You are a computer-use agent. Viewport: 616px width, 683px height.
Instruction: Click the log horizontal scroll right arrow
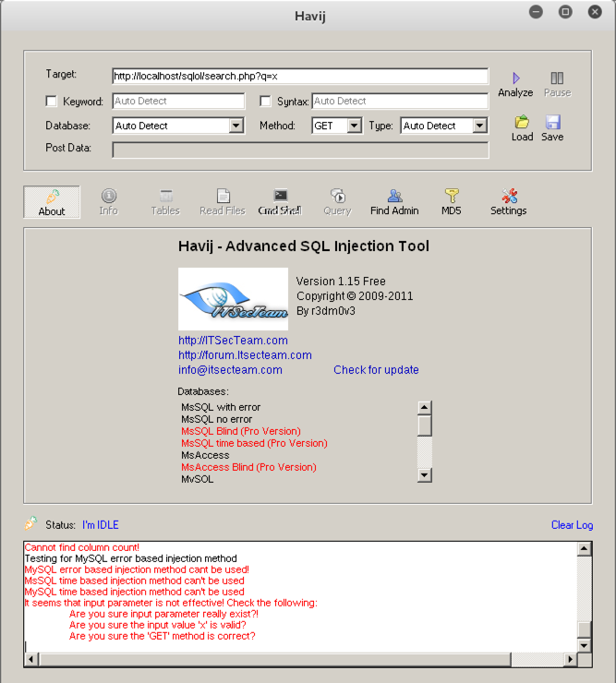(570, 660)
